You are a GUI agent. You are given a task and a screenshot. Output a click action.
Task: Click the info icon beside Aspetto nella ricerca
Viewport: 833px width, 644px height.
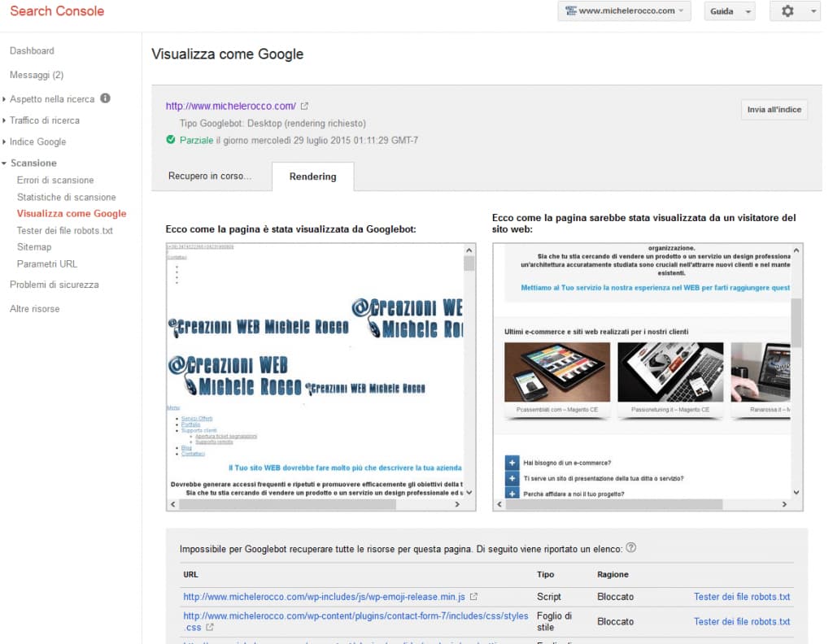[x=105, y=98]
